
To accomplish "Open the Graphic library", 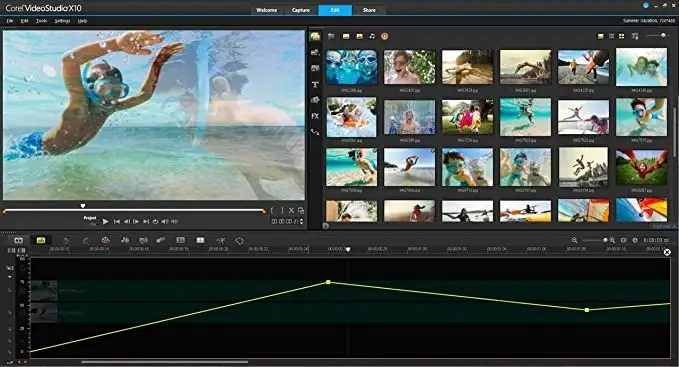I will tap(315, 100).
